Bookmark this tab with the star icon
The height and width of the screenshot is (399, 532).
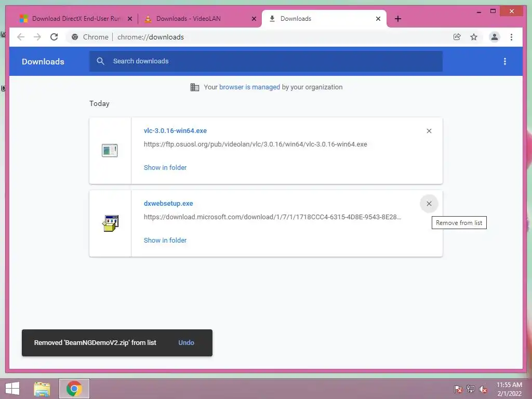point(474,37)
